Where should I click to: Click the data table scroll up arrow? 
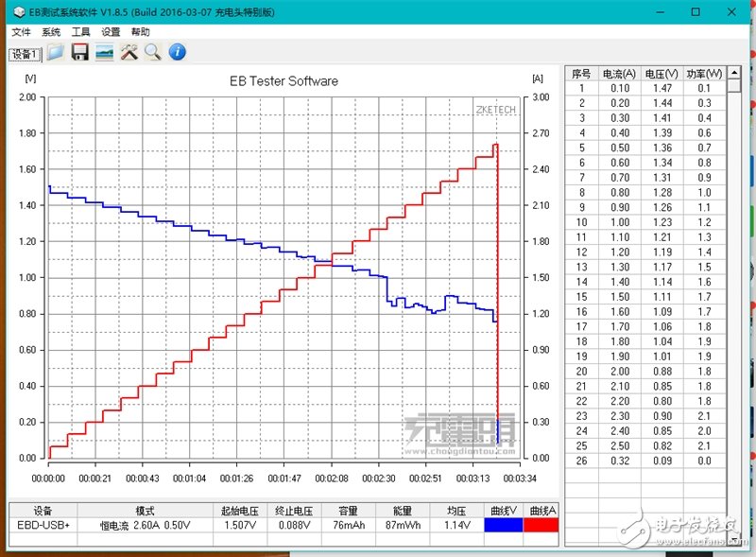(733, 74)
